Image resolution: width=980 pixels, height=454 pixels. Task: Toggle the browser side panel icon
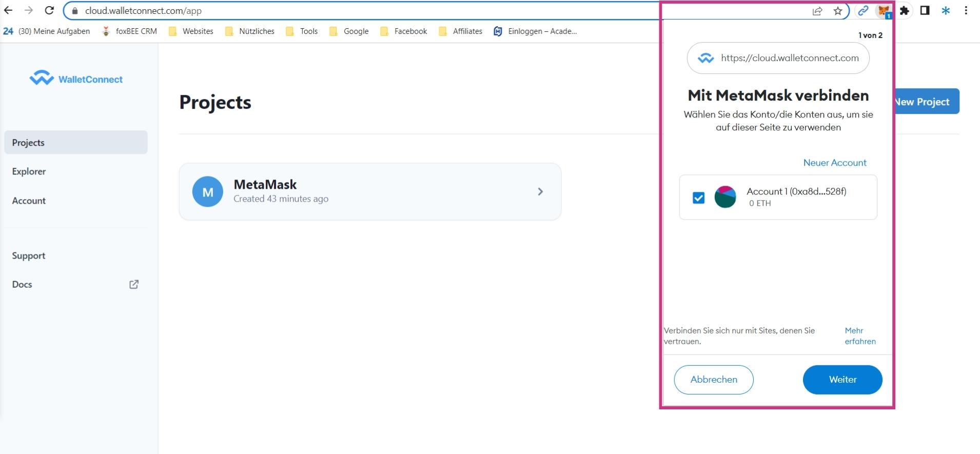(x=925, y=10)
